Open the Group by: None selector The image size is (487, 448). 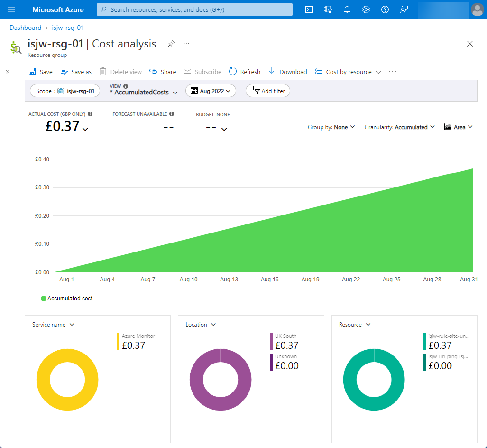331,127
